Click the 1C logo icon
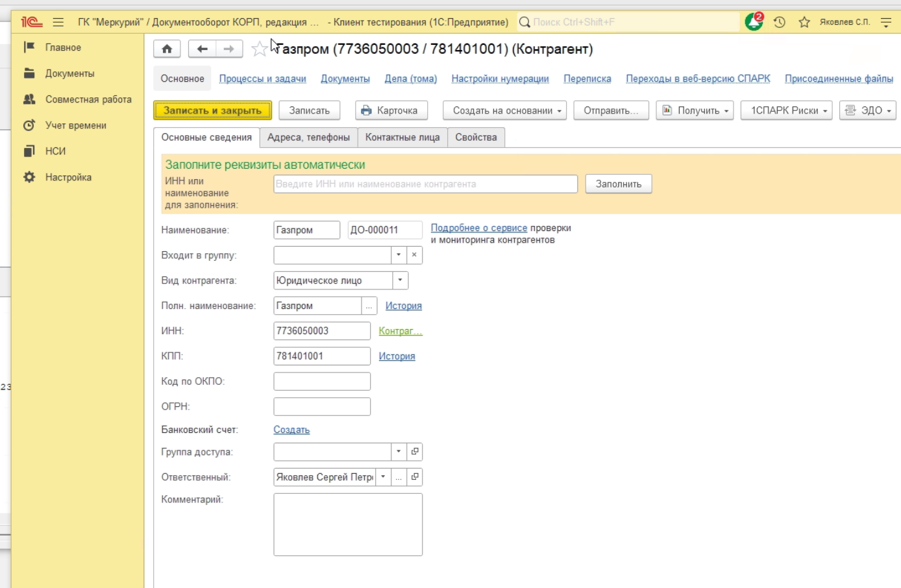The image size is (901, 588). coord(31,22)
